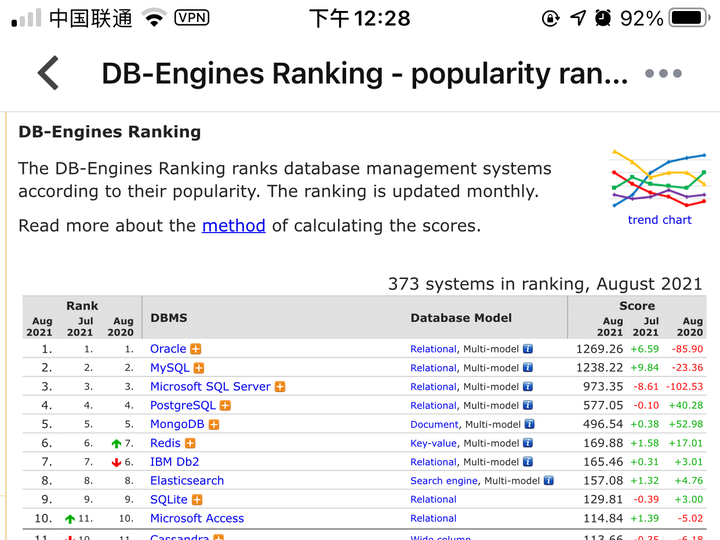Screen dimensions: 720x540
Task: Click the green up arrow in Redis row
Action: click(116, 444)
